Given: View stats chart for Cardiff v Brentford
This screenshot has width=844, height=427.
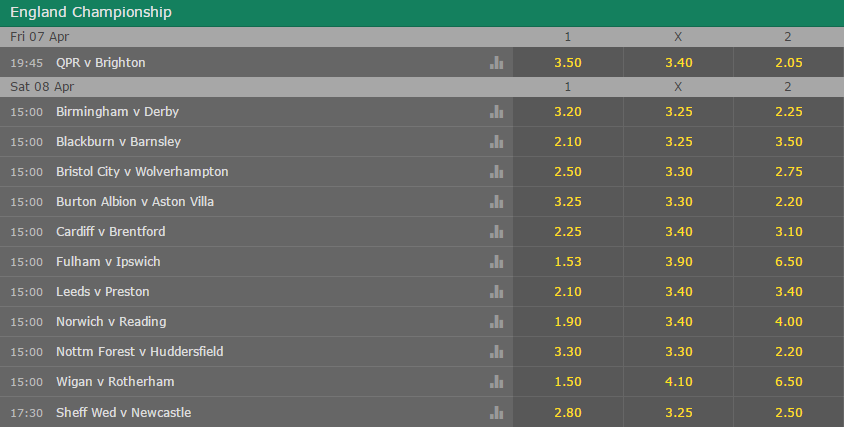Looking at the screenshot, I should 496,232.
